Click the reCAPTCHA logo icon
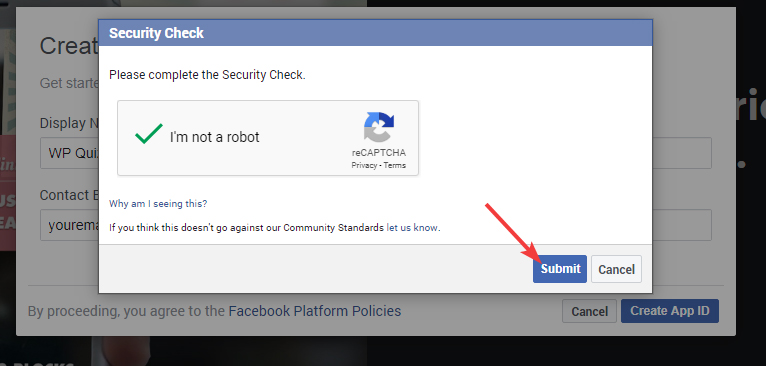Viewport: 766px width, 366px height. click(x=379, y=127)
